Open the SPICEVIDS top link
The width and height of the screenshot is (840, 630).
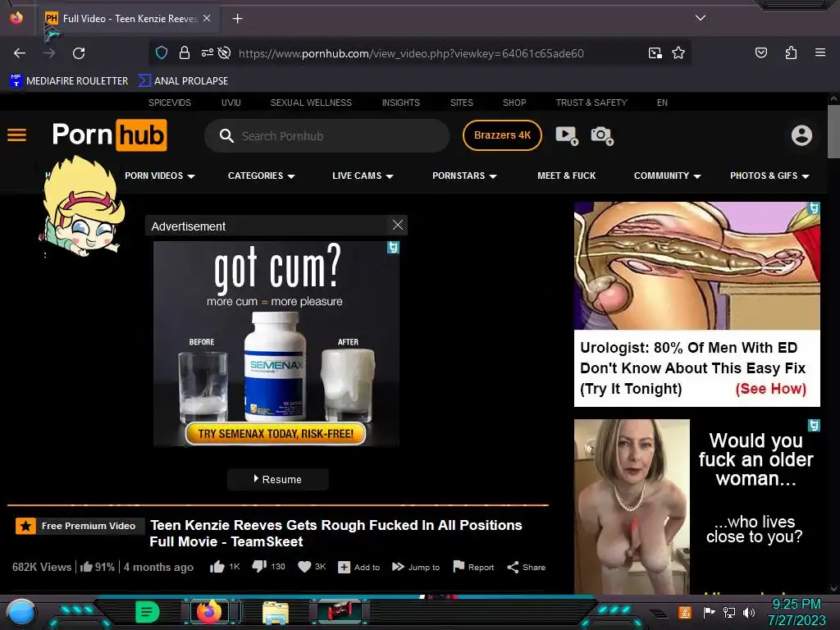point(170,103)
